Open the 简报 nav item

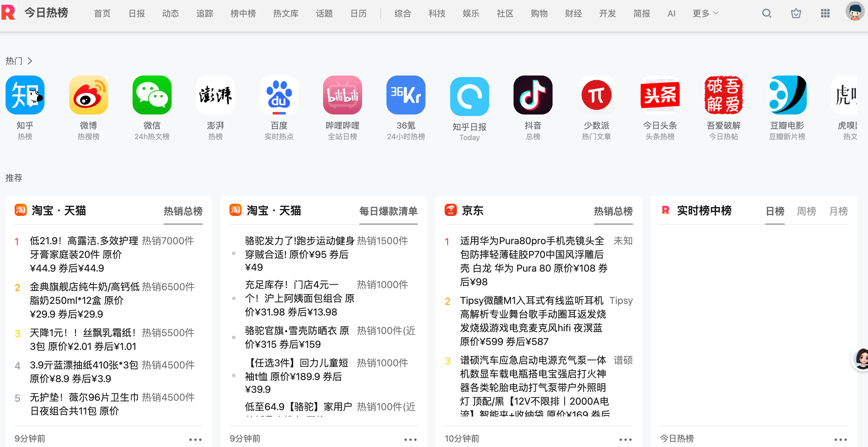click(642, 13)
